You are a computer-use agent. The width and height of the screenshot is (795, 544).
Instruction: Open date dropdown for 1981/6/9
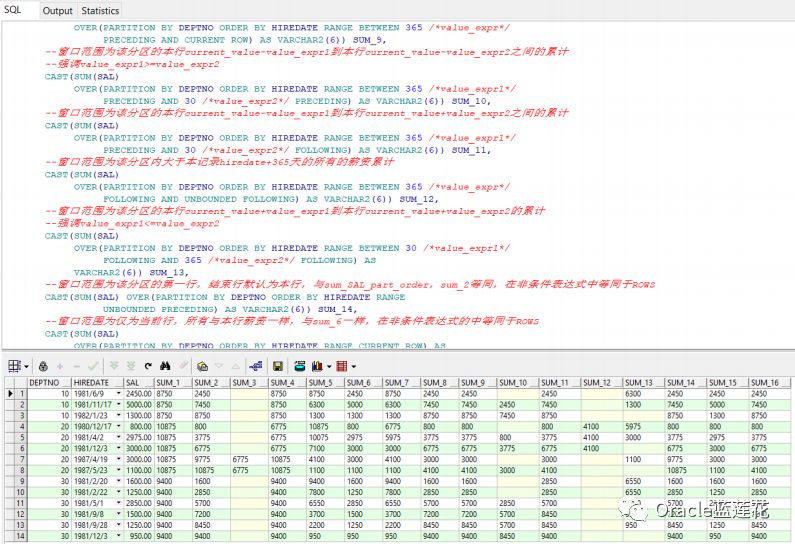(x=119, y=393)
